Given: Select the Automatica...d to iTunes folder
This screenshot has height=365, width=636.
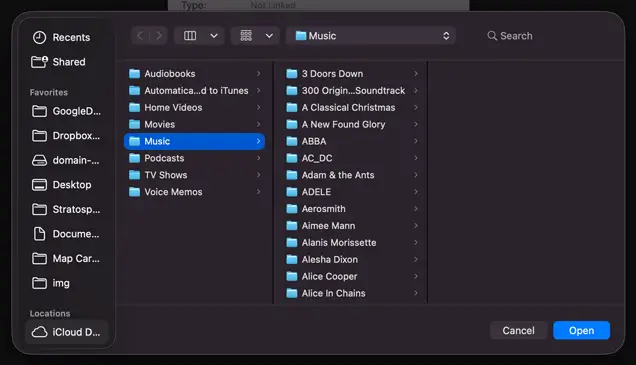Looking at the screenshot, I should tap(194, 90).
